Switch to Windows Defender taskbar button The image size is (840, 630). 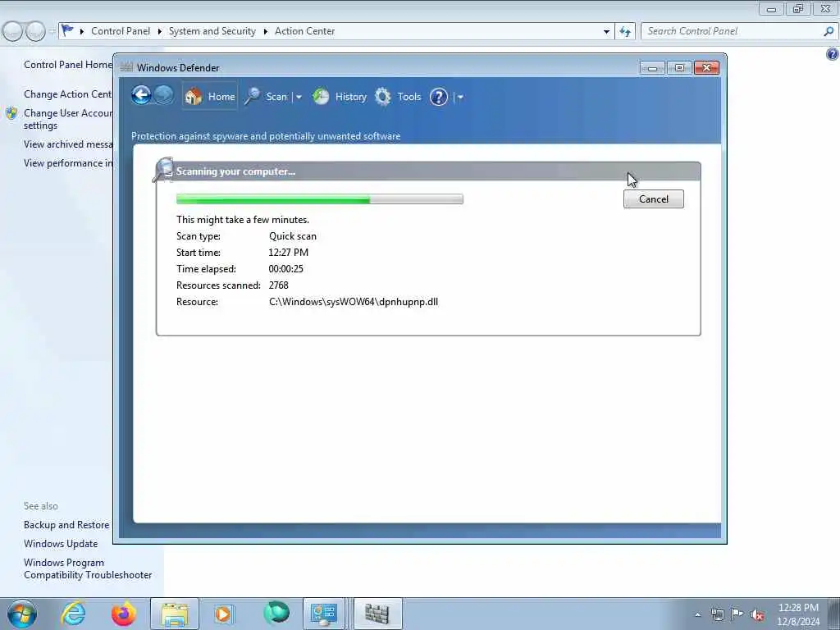[x=377, y=614]
